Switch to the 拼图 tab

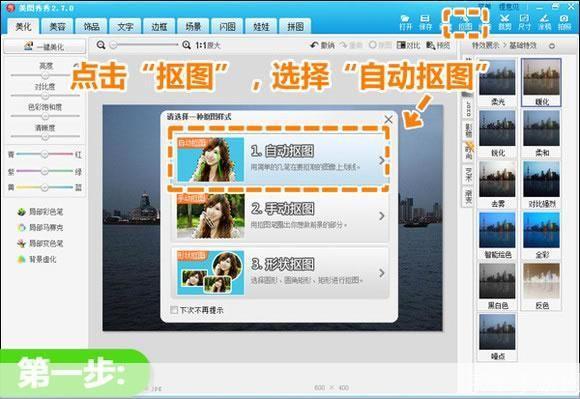(296, 26)
